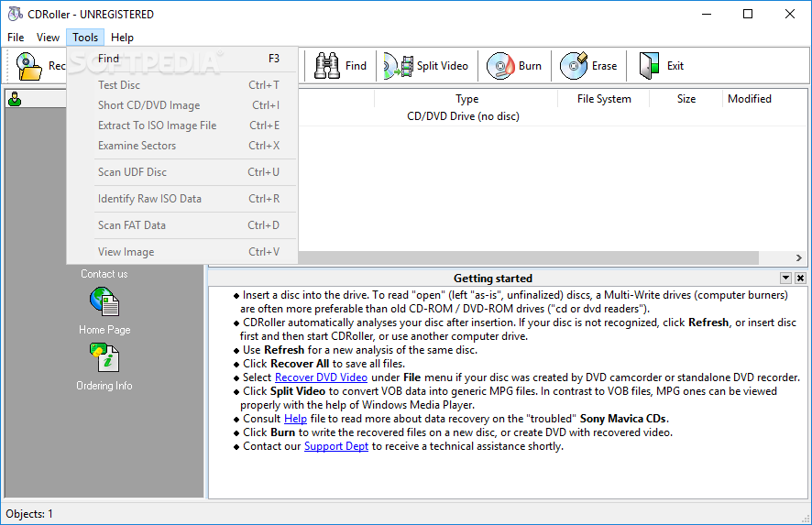Screen dimensions: 812x525
Task: Select the CD/DVD Drive (no disc) row
Action: pos(552,116)
